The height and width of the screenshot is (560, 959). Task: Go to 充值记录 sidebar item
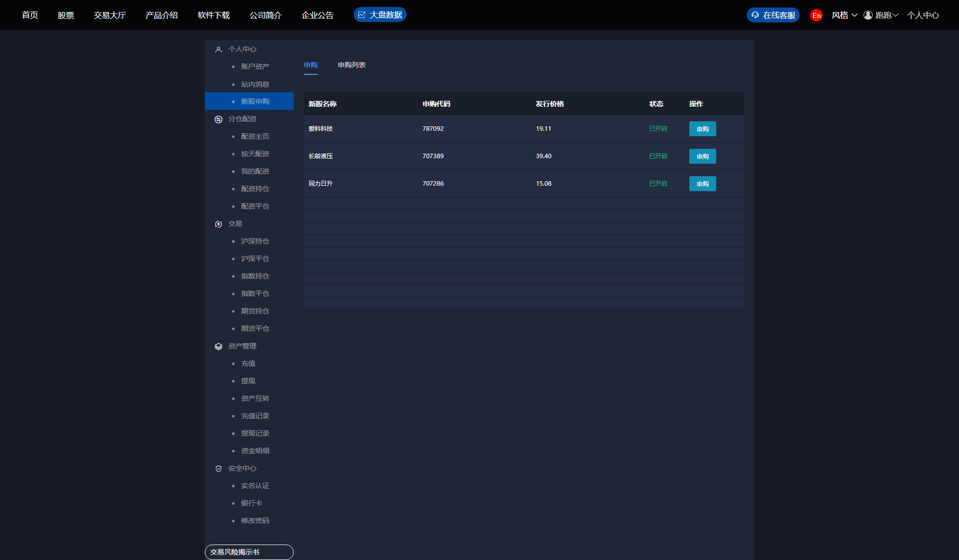[255, 416]
